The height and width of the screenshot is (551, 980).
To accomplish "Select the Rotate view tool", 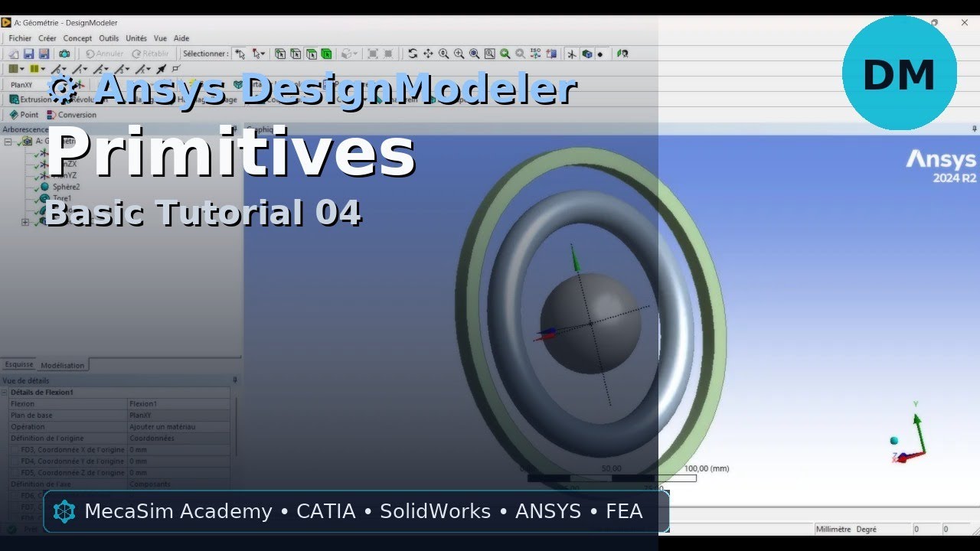I will click(413, 54).
